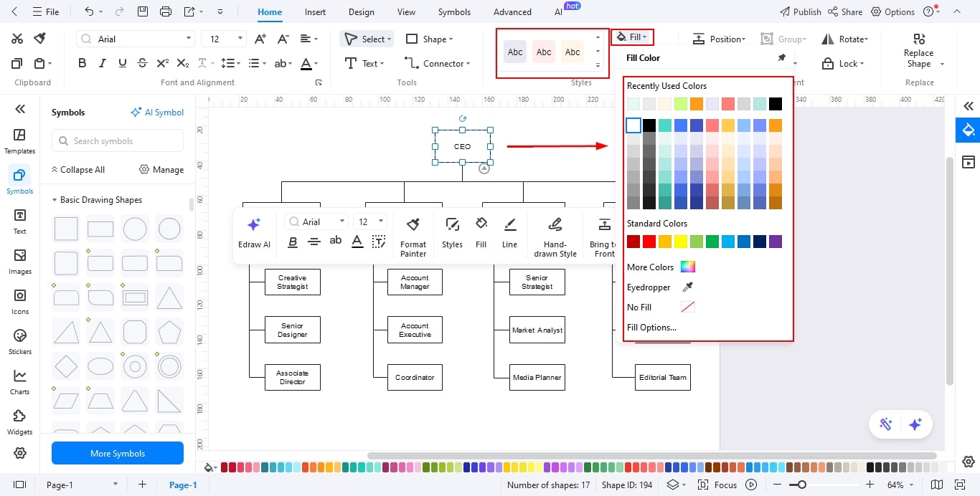Image resolution: width=980 pixels, height=496 pixels.
Task: Open the Charts panel in sidebar
Action: click(x=19, y=381)
